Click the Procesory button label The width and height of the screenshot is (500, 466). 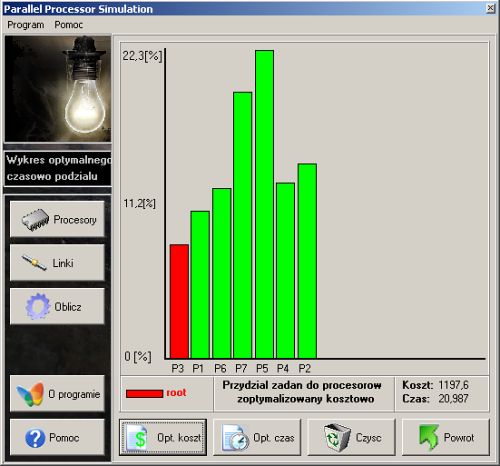click(75, 220)
